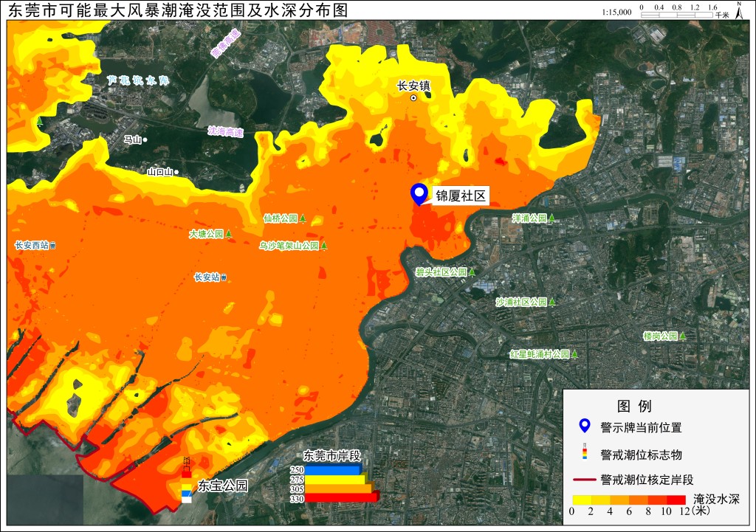This screenshot has height=532, width=756.
Task: Select the tree icon by 乌沙笔架山公园
Action: [324, 246]
